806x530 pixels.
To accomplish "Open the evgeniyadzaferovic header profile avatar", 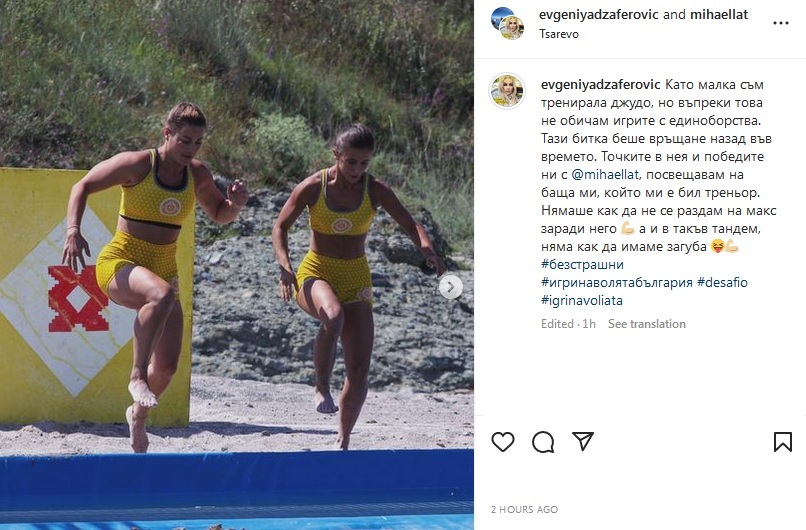I will pyautogui.click(x=507, y=23).
